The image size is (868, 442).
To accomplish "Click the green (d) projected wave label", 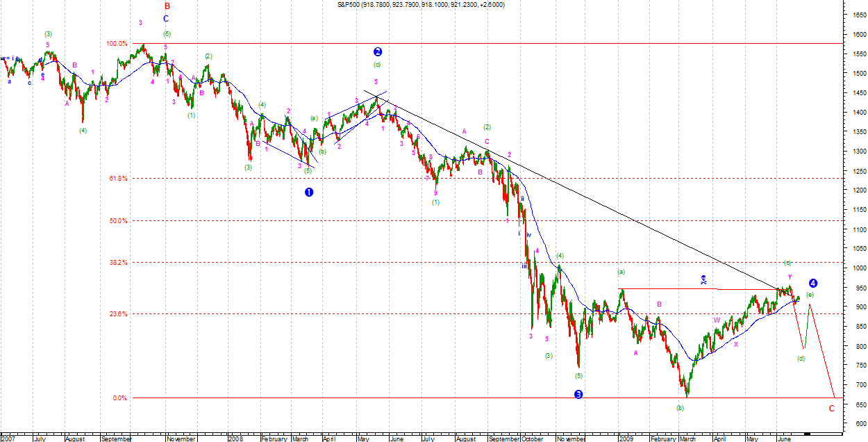I will (801, 359).
